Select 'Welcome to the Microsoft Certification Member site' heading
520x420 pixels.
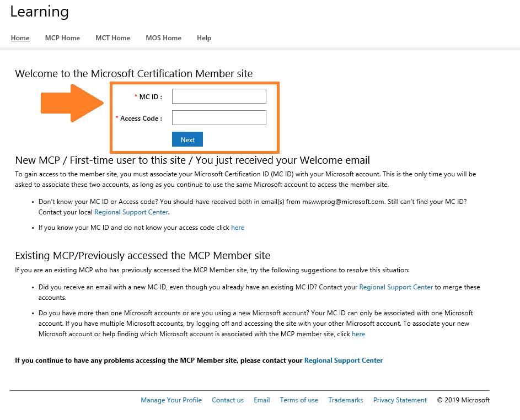tap(133, 74)
